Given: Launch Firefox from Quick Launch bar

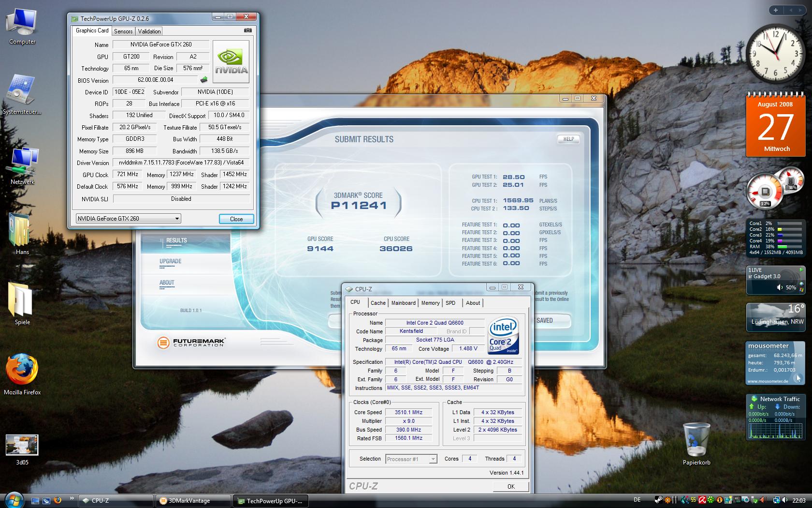Looking at the screenshot, I should (x=58, y=500).
